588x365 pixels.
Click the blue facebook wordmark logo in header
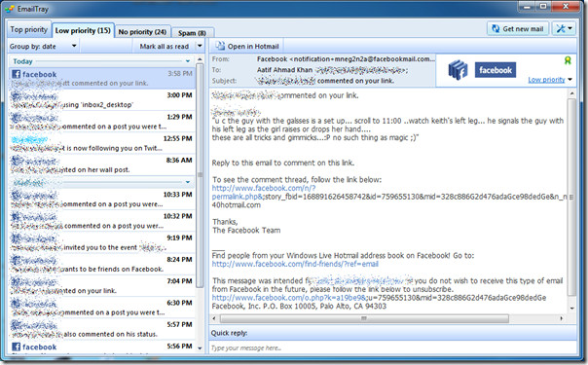(x=496, y=70)
